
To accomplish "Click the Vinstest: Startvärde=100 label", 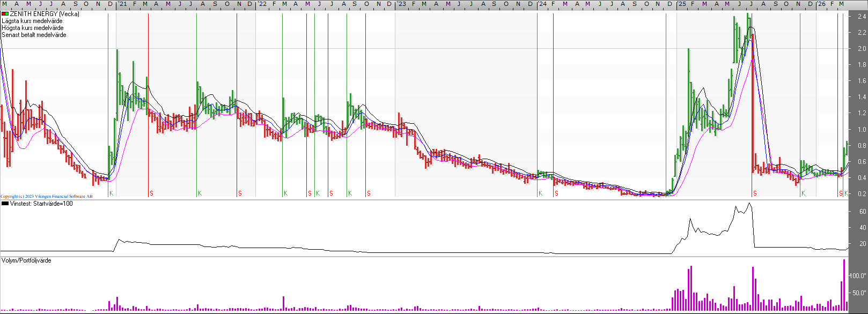I will 41,204.
